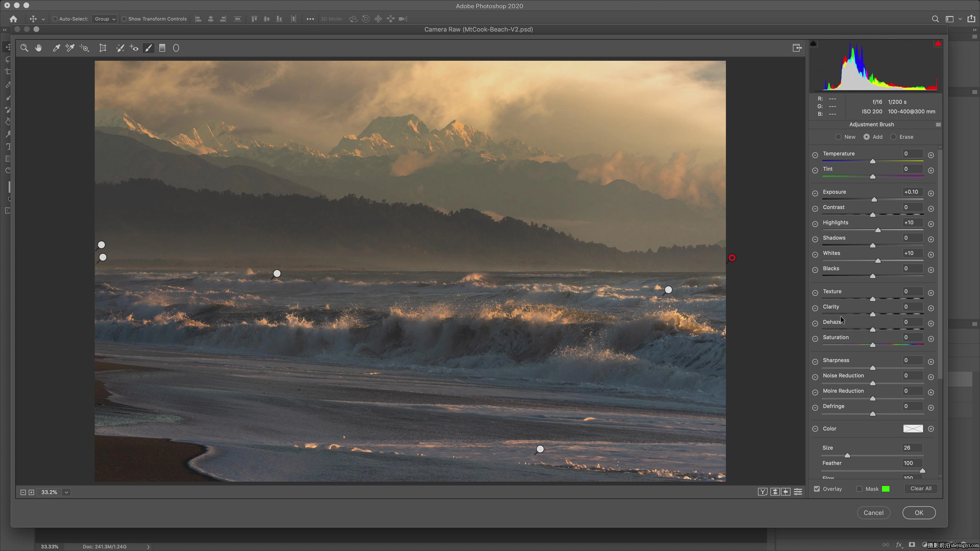Zoom out using the minus icon
The height and width of the screenshot is (551, 980).
tap(23, 492)
